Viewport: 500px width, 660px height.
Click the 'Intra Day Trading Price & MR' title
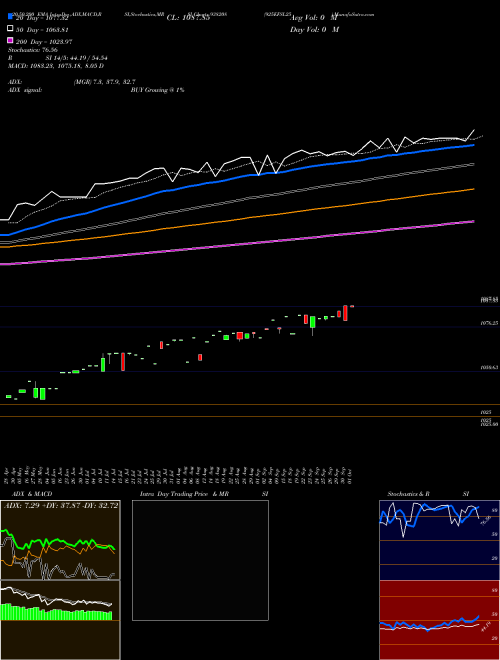click(185, 494)
